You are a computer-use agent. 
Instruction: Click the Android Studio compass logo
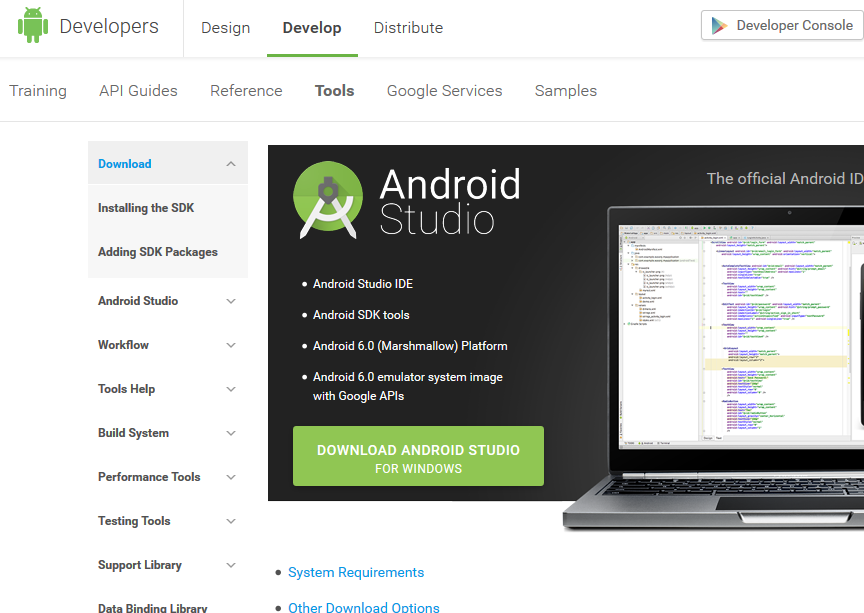coord(328,200)
